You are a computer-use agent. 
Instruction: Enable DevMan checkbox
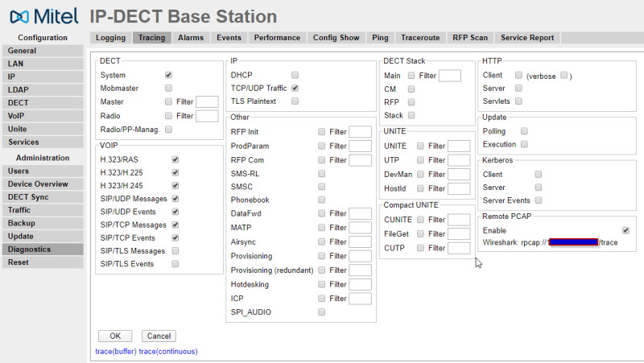tap(420, 174)
